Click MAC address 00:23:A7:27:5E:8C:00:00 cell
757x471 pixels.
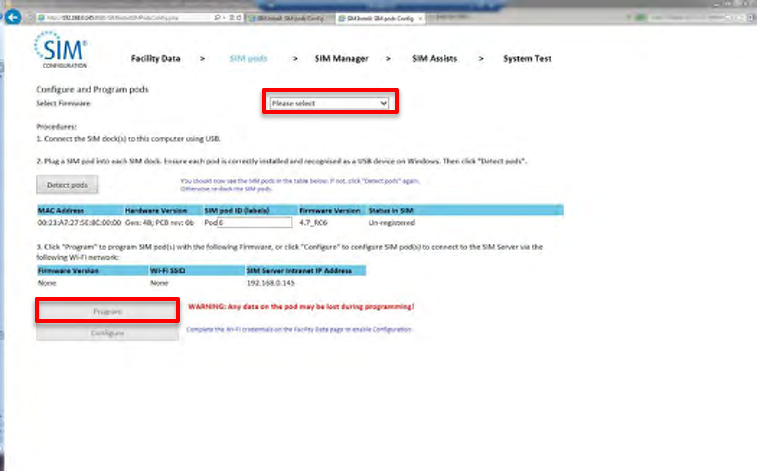(x=79, y=222)
